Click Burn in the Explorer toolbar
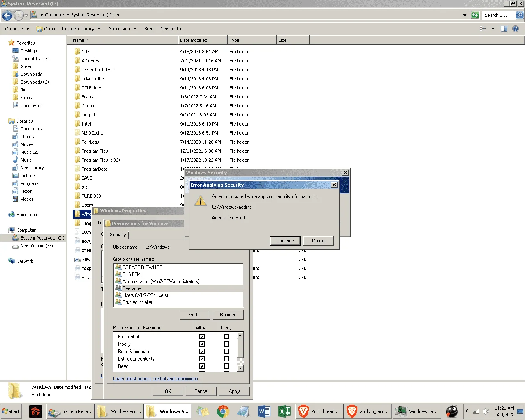 pyautogui.click(x=149, y=29)
